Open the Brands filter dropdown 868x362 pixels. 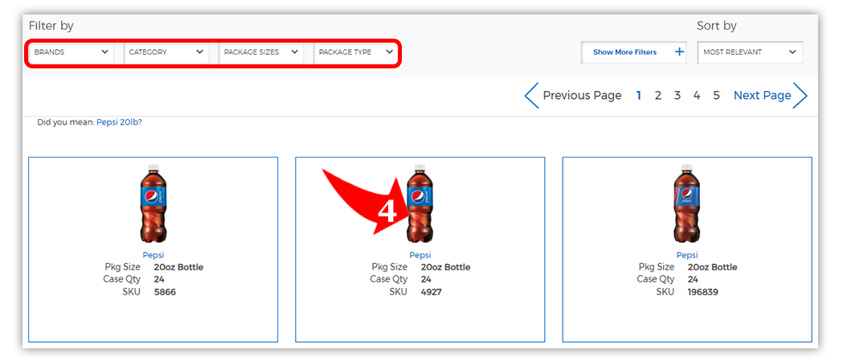(72, 52)
